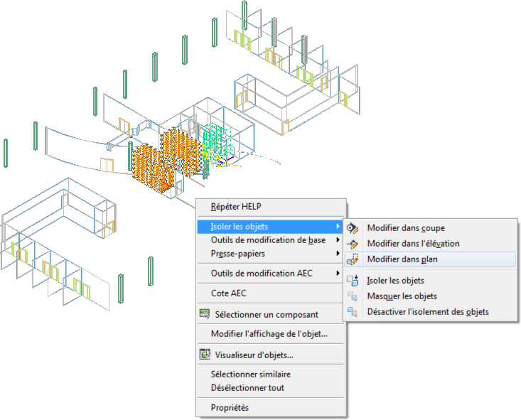This screenshot has width=521, height=420.
Task: Click the Modifier dans coupe icon
Action: (353, 228)
